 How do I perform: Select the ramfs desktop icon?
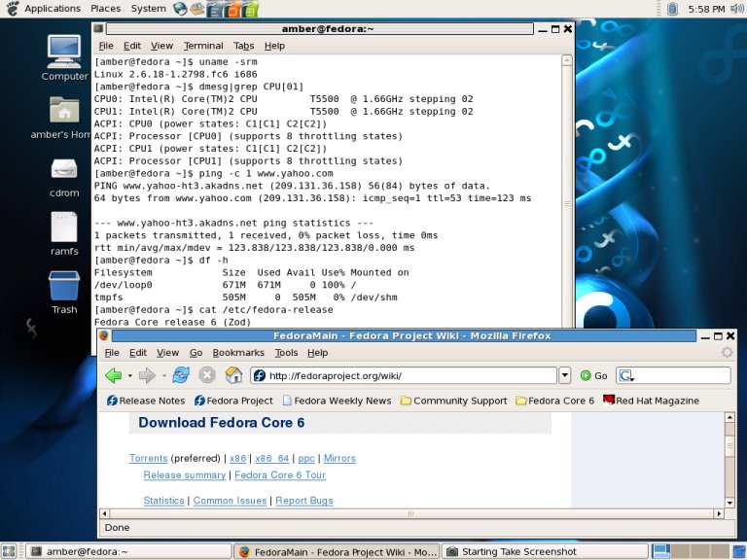64,233
